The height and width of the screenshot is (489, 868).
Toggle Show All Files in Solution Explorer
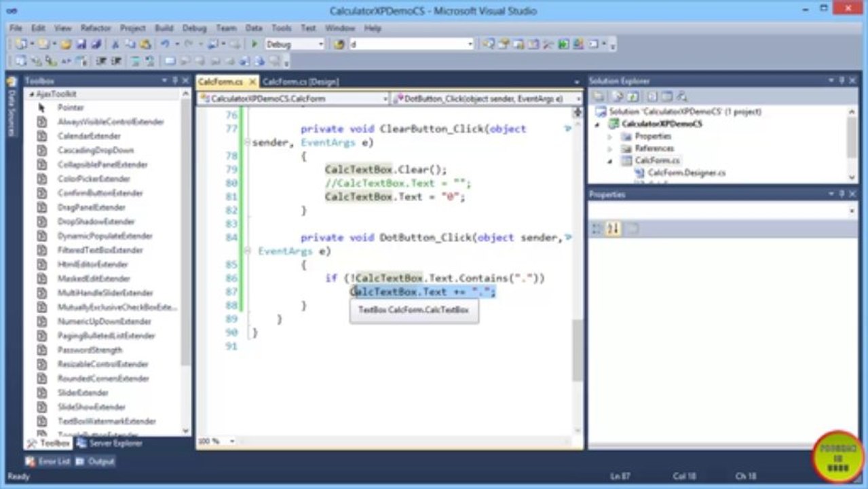[617, 97]
